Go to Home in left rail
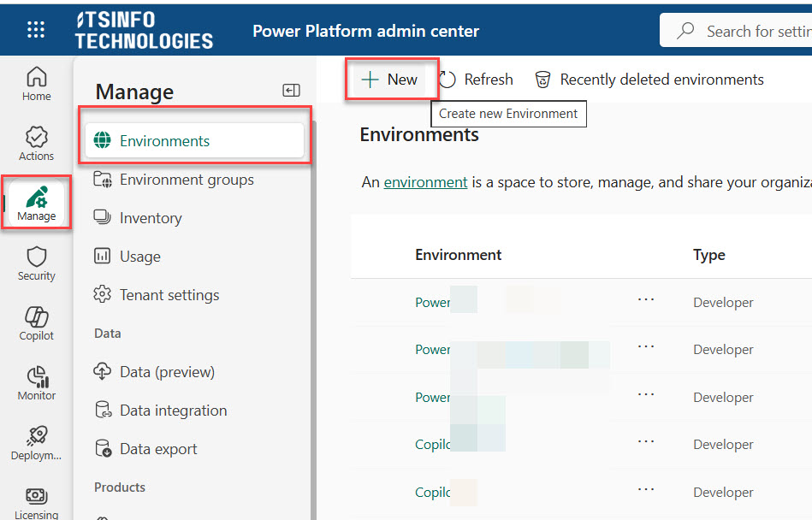 tap(36, 84)
